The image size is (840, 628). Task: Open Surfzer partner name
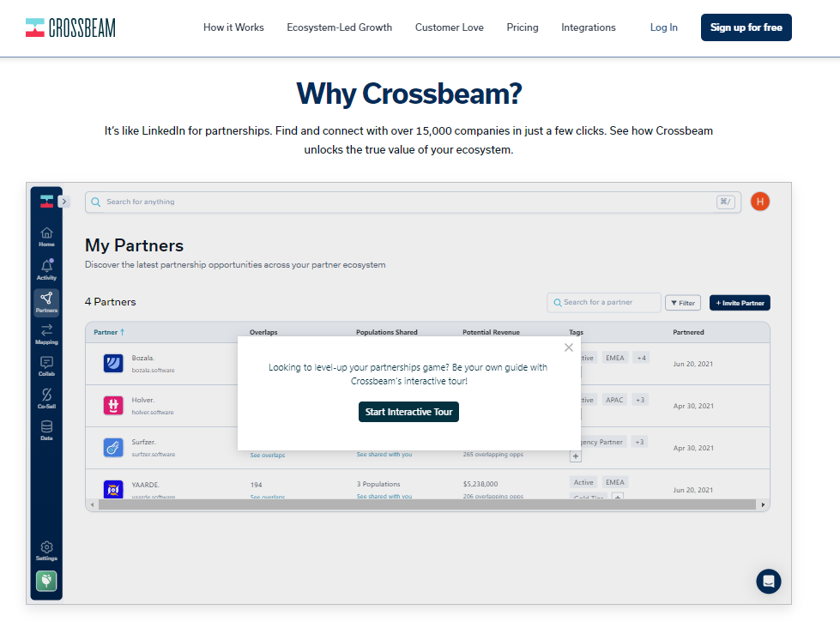click(x=143, y=442)
